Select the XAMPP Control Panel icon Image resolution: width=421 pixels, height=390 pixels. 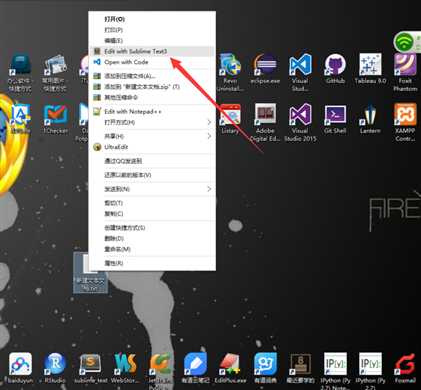[405, 122]
